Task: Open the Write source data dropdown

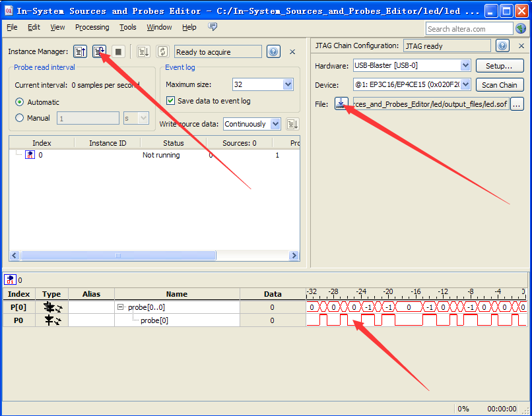Action: [275, 124]
